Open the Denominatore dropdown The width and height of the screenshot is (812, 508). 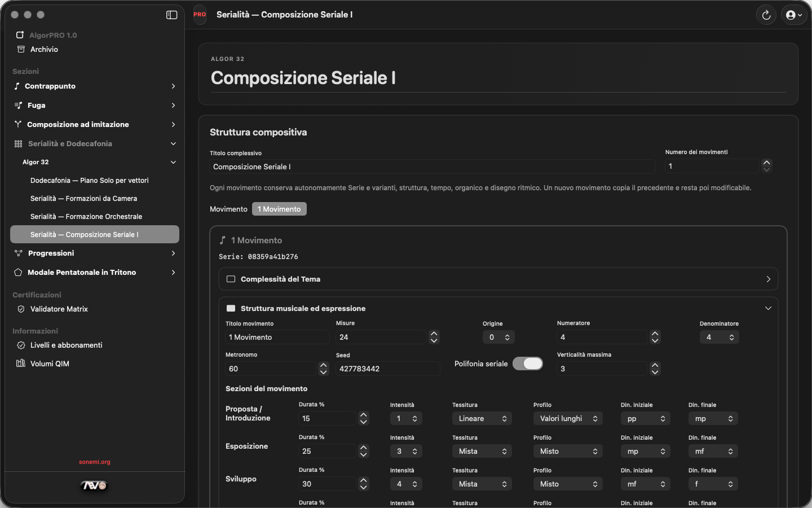720,337
